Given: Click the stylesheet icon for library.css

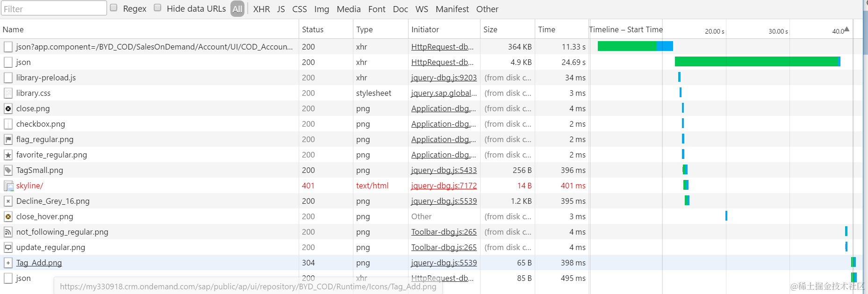Looking at the screenshot, I should [8, 93].
